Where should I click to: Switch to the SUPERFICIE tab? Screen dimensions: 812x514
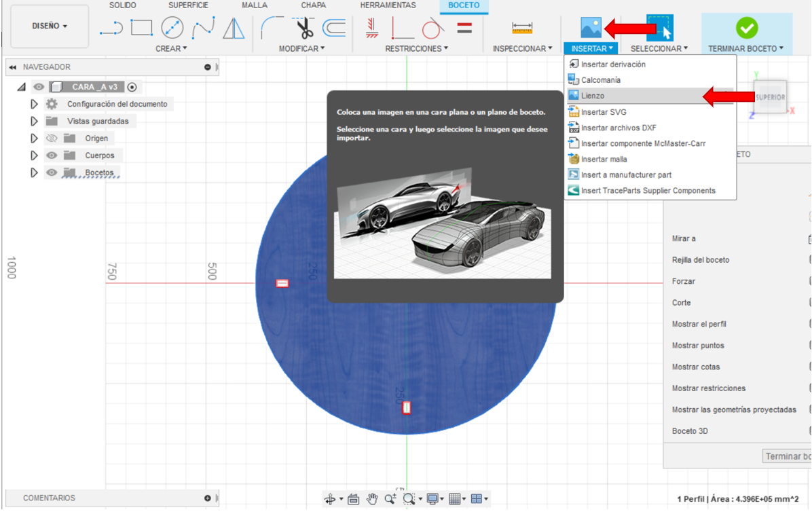[188, 5]
